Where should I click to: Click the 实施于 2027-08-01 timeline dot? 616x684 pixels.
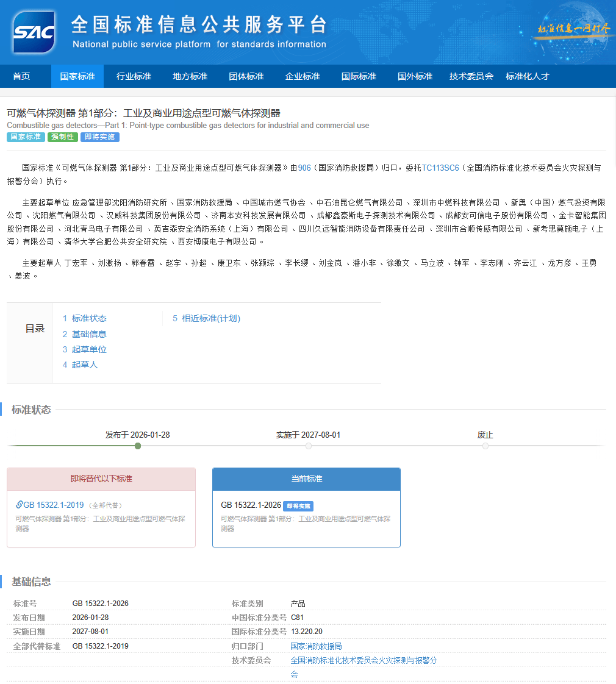[x=309, y=446]
